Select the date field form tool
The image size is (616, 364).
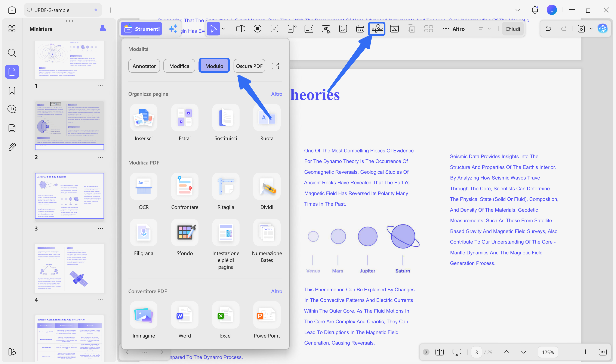[360, 29]
